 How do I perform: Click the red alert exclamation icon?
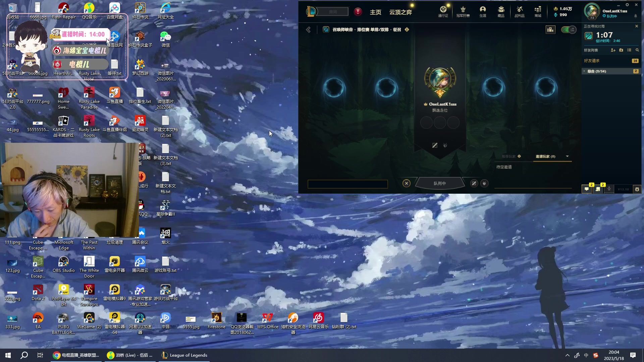coord(358,12)
